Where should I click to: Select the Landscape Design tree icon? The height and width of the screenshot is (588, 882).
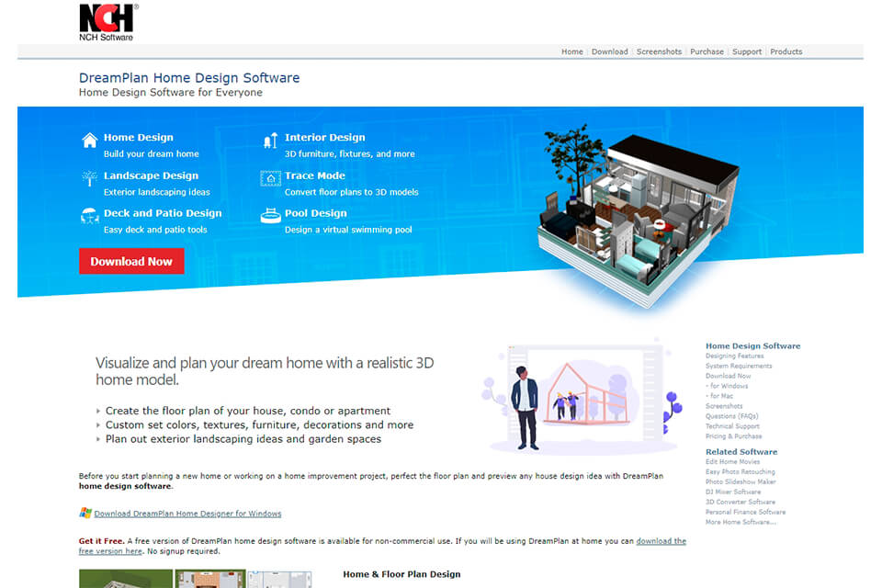tap(89, 175)
